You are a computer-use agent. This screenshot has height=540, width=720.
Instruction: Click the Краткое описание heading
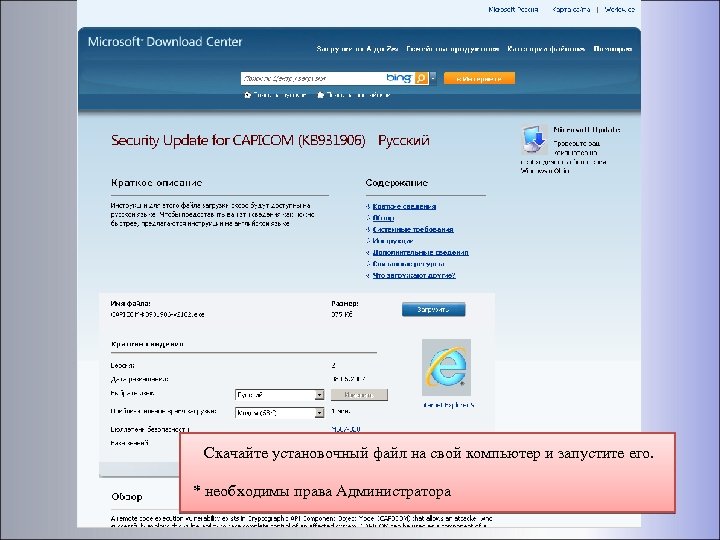pyautogui.click(x=156, y=183)
